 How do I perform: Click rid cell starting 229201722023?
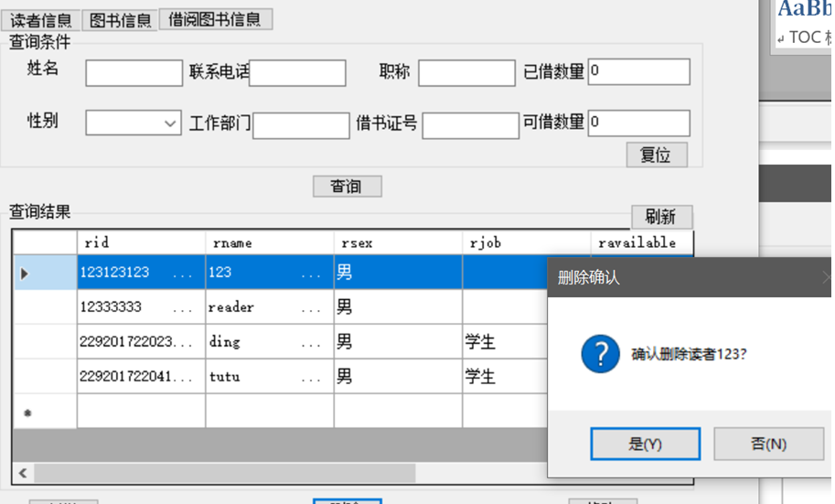tap(141, 341)
